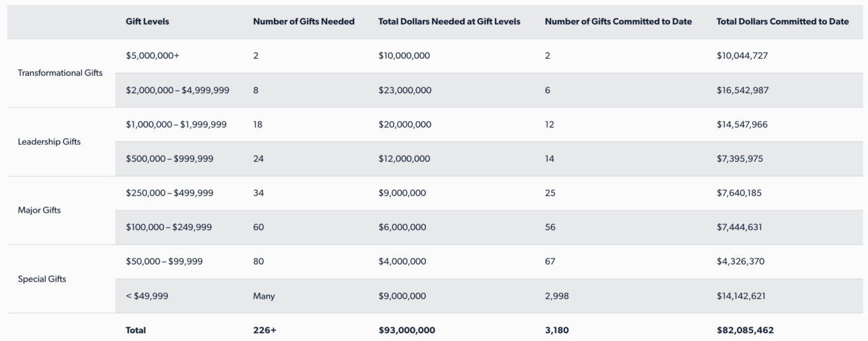Select the 2,998 gifts committed cell
Viewport: 868px width, 341px height.
[556, 297]
